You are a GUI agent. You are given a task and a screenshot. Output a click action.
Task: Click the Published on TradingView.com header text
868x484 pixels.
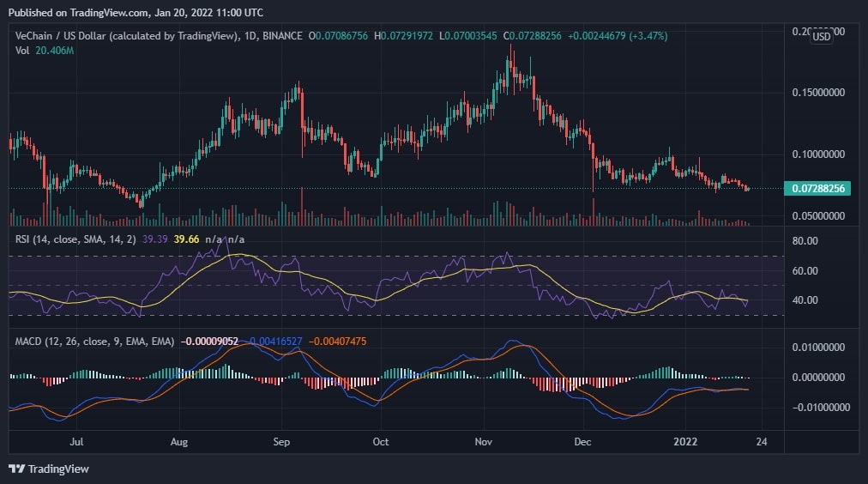(136, 12)
